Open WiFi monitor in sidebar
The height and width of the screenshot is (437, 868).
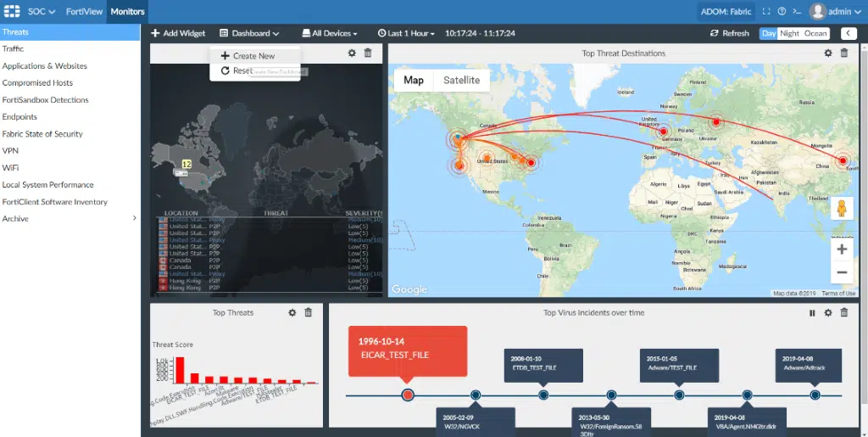pyautogui.click(x=70, y=168)
